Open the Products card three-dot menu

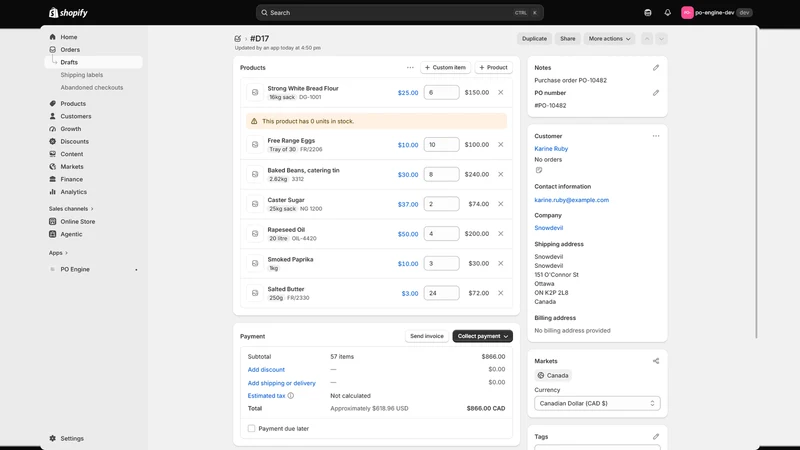click(410, 67)
